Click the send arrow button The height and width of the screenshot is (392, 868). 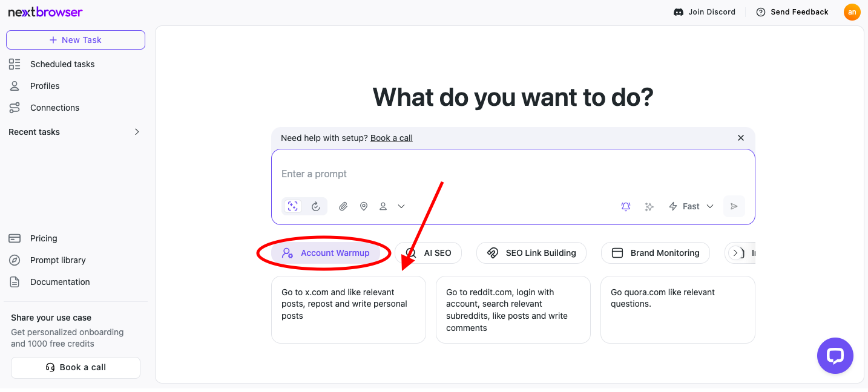[x=734, y=206]
